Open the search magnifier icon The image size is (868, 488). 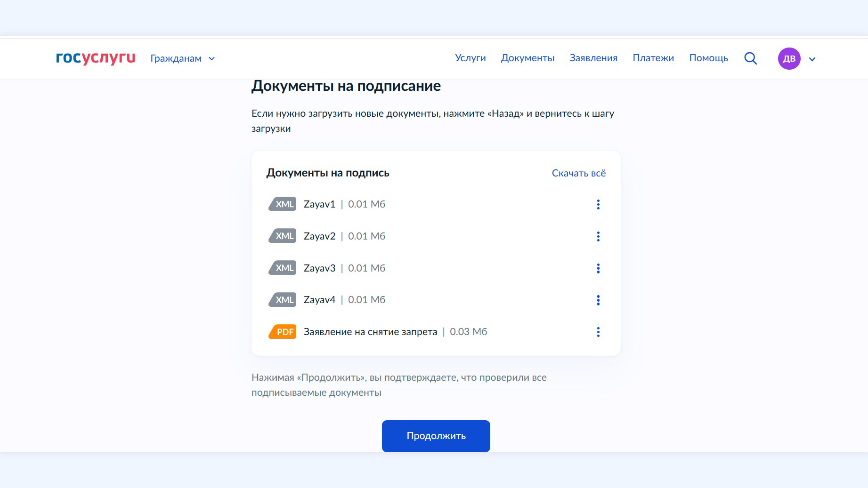click(x=750, y=58)
